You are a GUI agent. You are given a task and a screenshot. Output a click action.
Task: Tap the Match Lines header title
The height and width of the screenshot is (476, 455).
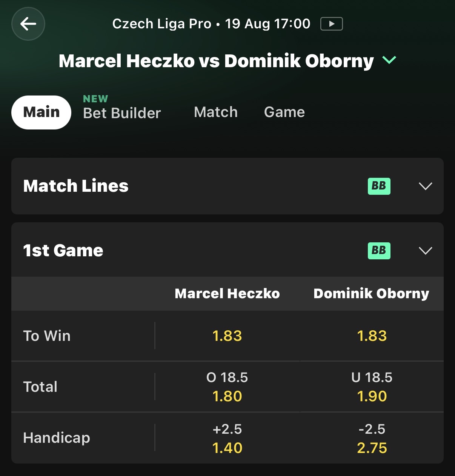[x=76, y=186]
